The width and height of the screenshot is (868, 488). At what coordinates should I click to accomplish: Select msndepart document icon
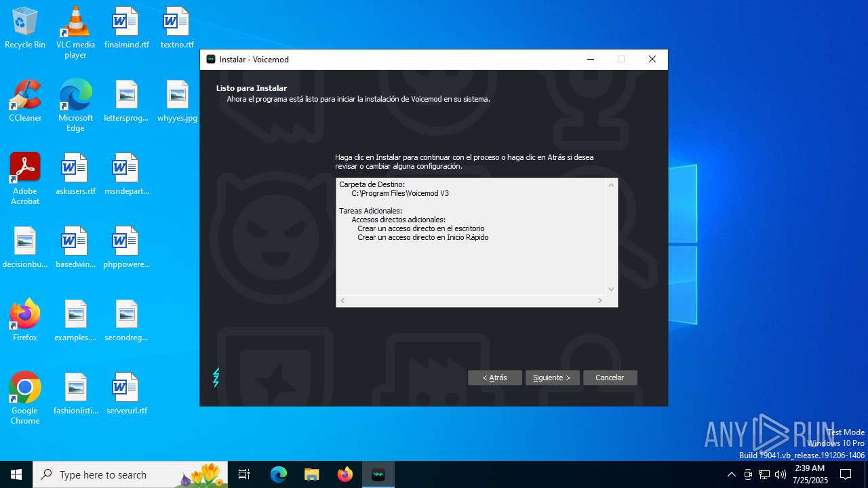pyautogui.click(x=126, y=175)
